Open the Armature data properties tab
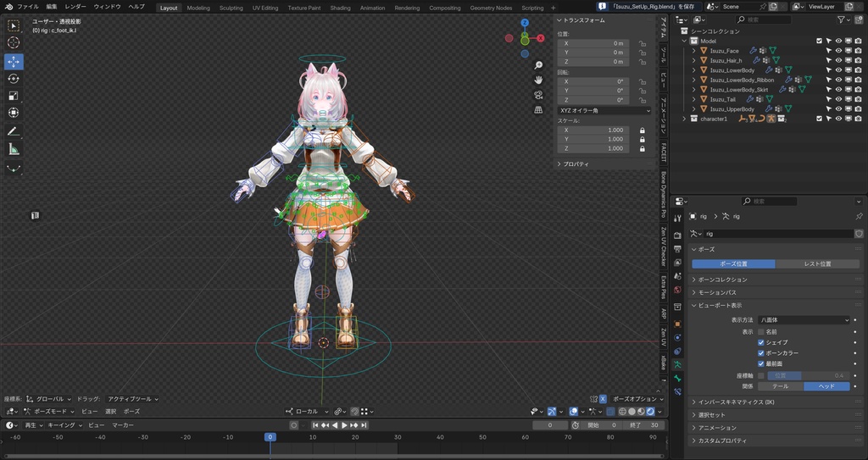This screenshot has width=868, height=460. click(x=677, y=365)
